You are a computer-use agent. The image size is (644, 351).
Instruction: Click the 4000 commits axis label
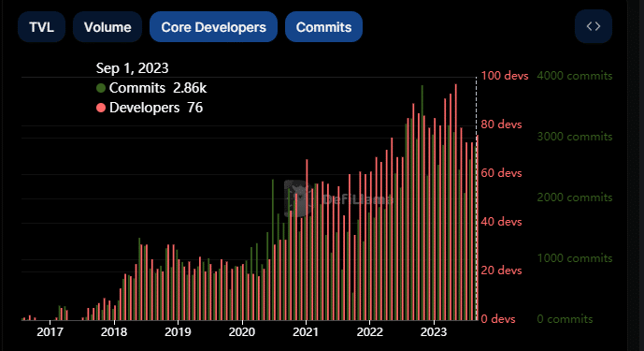click(575, 76)
